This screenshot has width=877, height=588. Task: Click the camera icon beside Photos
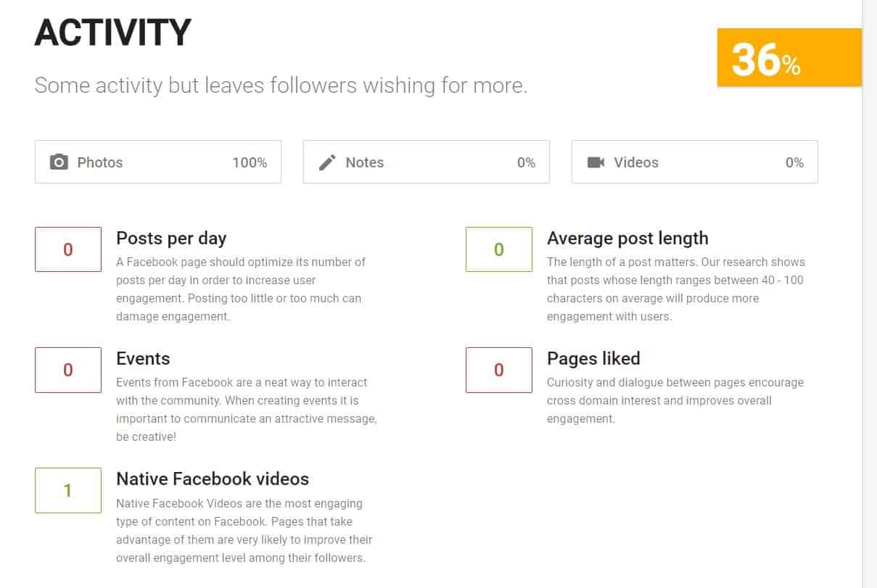[59, 162]
